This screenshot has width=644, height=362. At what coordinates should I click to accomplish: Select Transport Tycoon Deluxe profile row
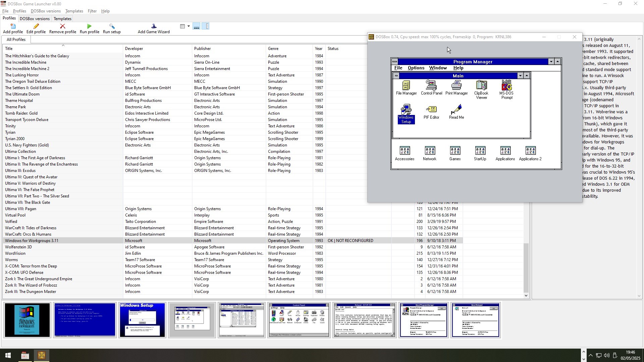point(185,120)
